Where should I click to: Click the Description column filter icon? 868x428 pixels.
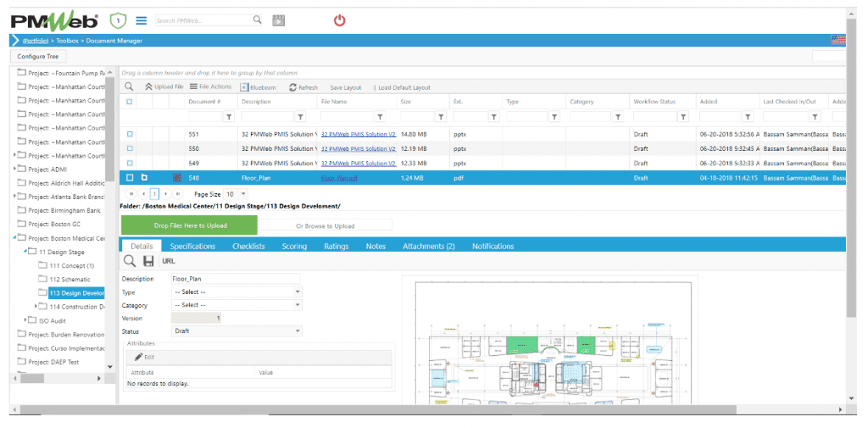(300, 117)
